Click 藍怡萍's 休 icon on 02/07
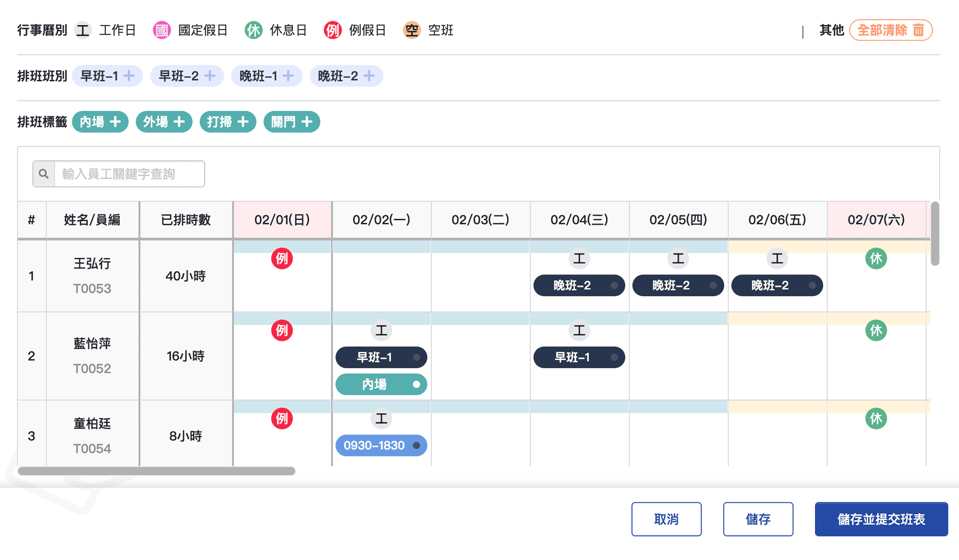 point(876,330)
